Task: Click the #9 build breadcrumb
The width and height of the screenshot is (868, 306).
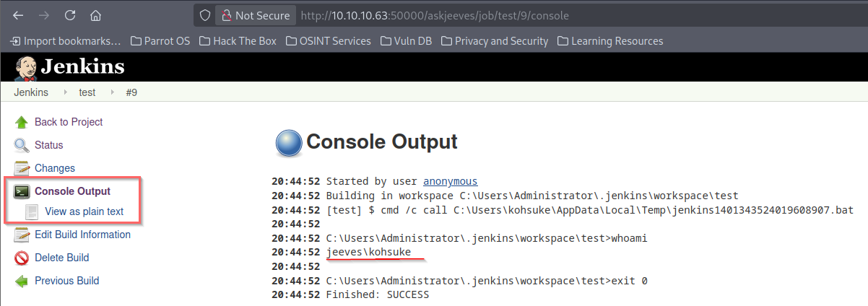Action: coord(131,92)
